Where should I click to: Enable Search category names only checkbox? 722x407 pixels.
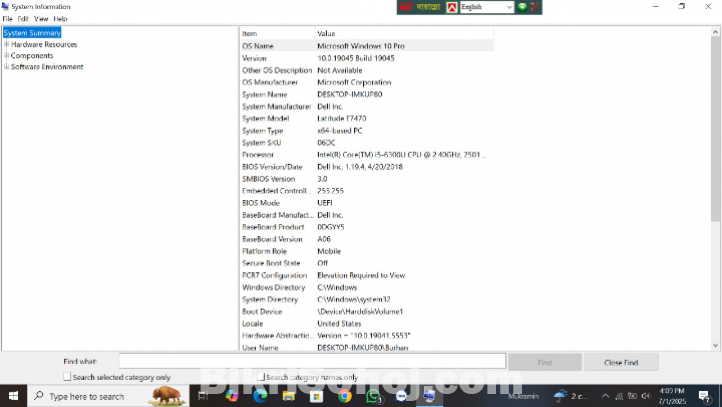coord(261,377)
